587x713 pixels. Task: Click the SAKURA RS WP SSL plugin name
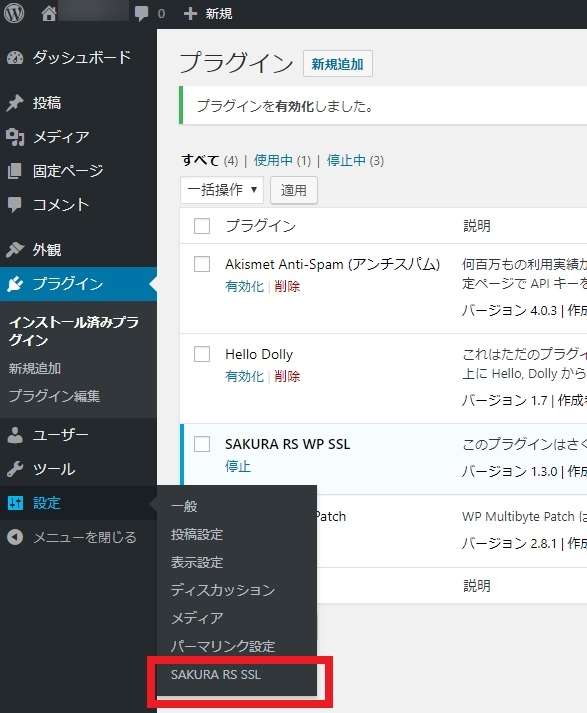tap(287, 444)
